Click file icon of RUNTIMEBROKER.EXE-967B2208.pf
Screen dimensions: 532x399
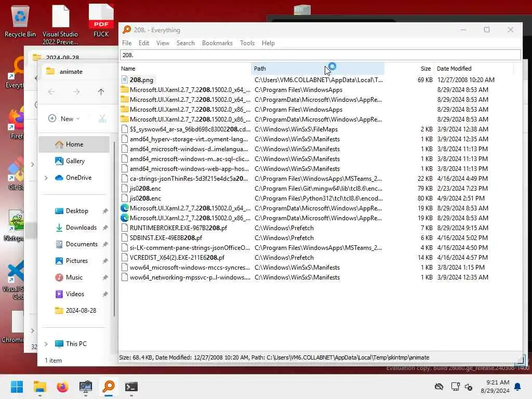coord(125,228)
